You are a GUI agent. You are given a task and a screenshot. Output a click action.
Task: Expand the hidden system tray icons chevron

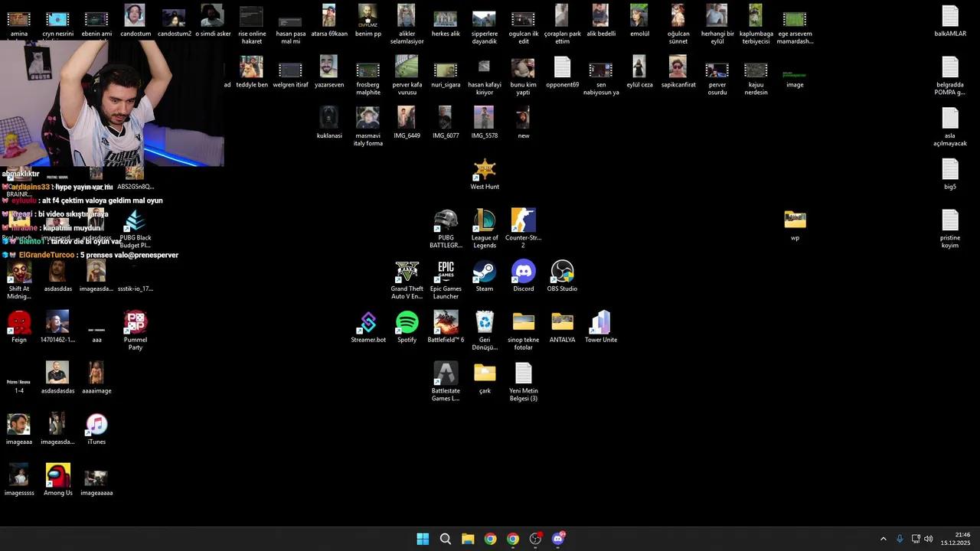coord(883,539)
